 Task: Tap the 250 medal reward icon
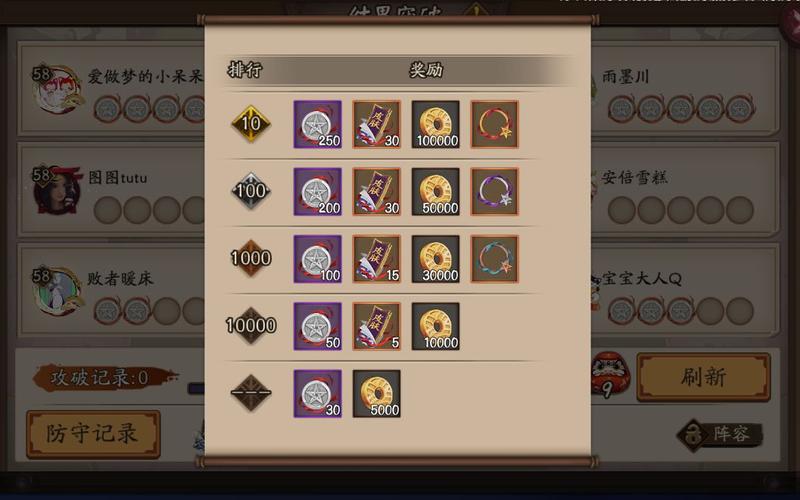[317, 124]
